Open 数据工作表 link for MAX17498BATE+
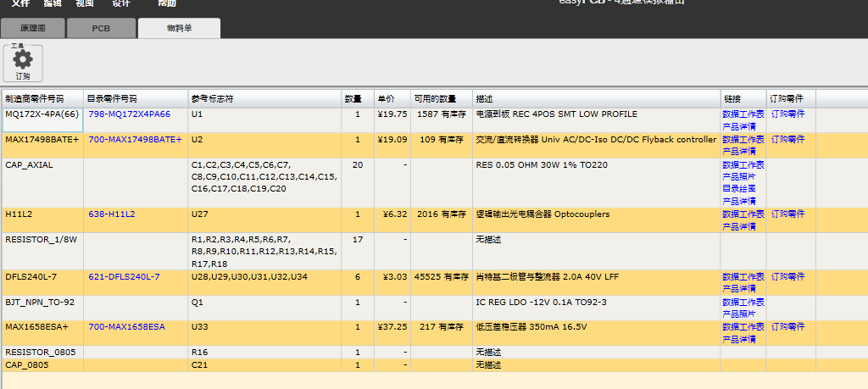This screenshot has height=389, width=868. pos(743,140)
